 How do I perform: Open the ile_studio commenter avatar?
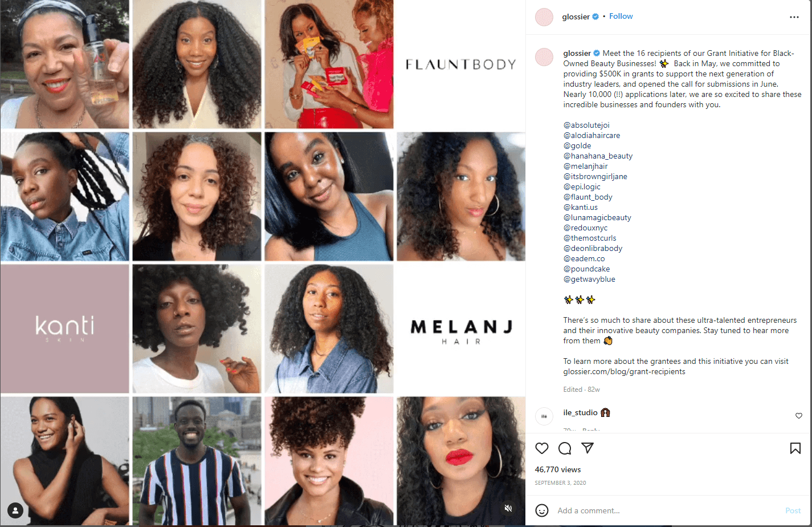coord(544,416)
